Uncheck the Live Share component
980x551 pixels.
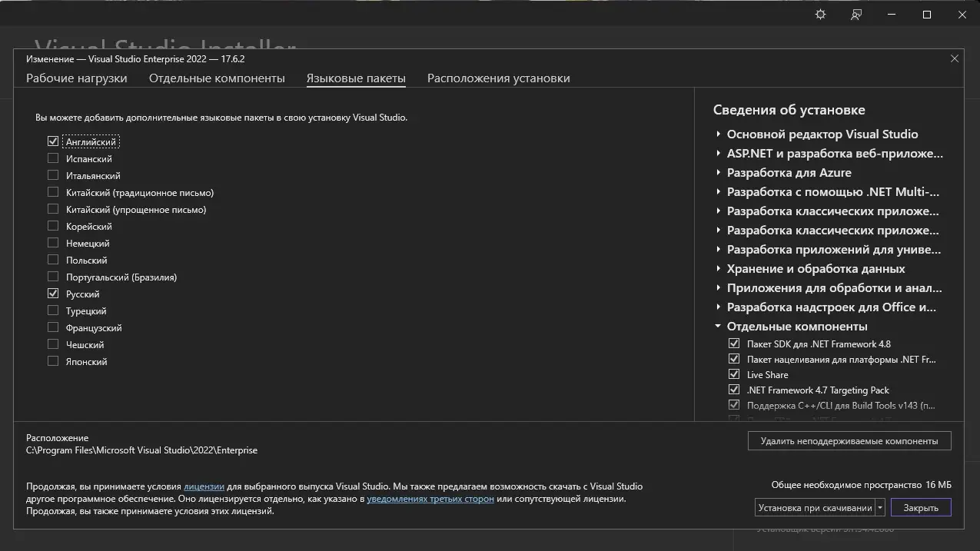[x=734, y=374]
